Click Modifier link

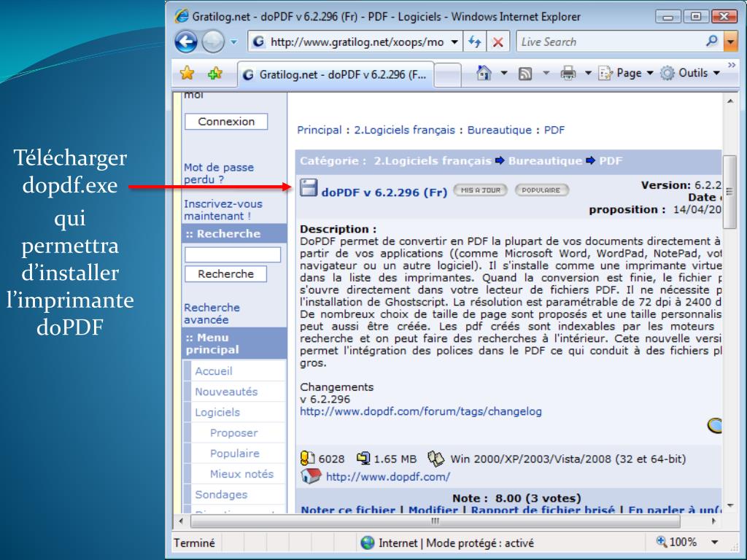433,510
